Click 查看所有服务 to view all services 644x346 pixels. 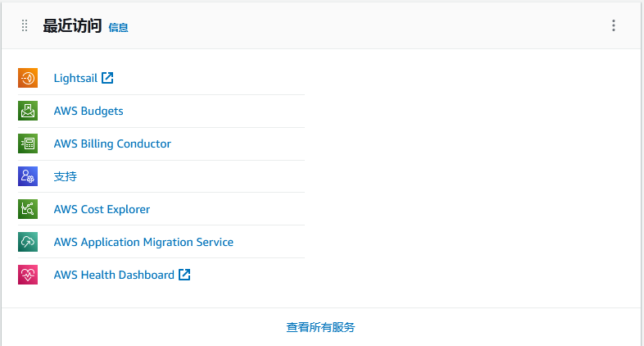click(320, 327)
